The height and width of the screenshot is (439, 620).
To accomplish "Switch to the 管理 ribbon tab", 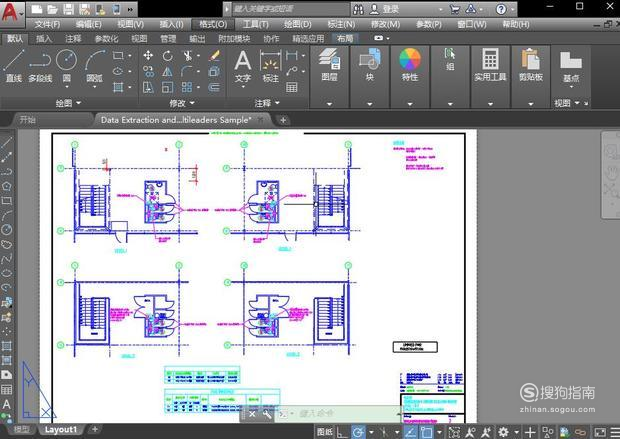I will (168, 38).
